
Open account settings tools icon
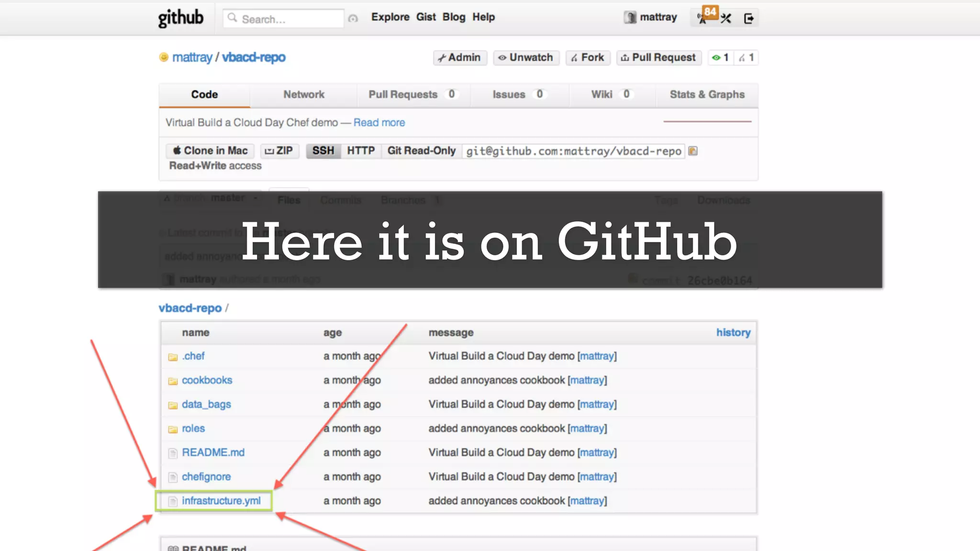tap(726, 19)
